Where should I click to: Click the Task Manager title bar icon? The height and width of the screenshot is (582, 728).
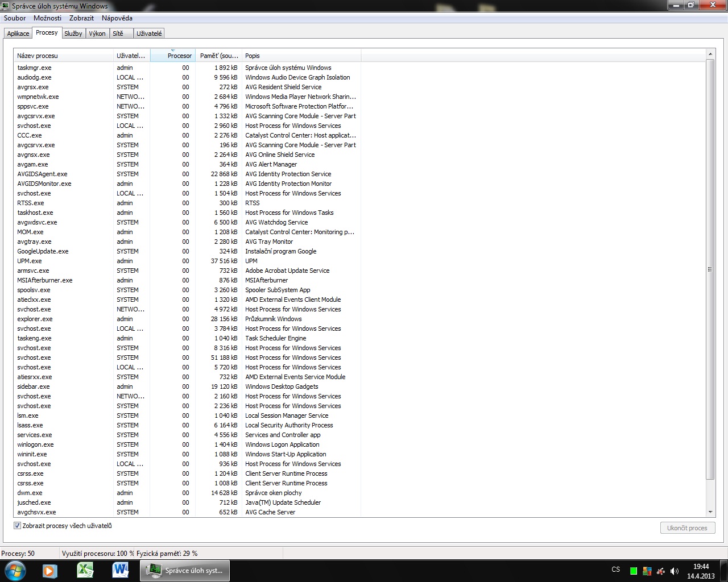[x=5, y=6]
